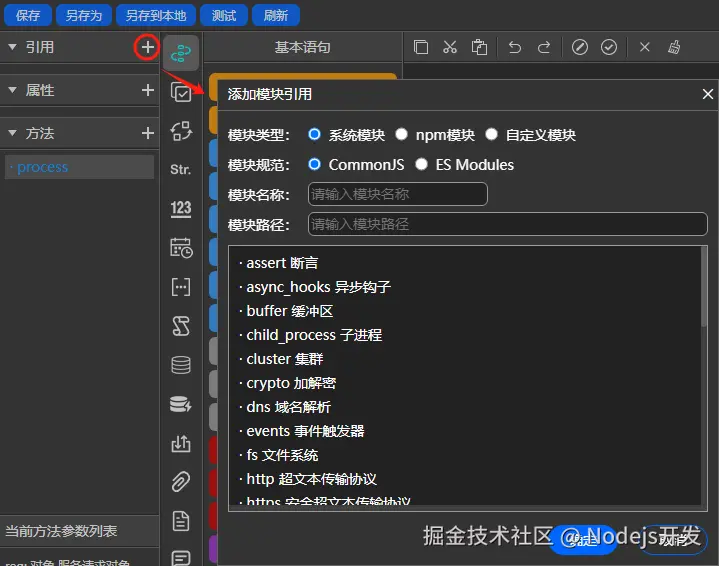Viewport: 719px width, 566px height.
Task: Add a new 引用 with plus icon
Action: coord(147,47)
